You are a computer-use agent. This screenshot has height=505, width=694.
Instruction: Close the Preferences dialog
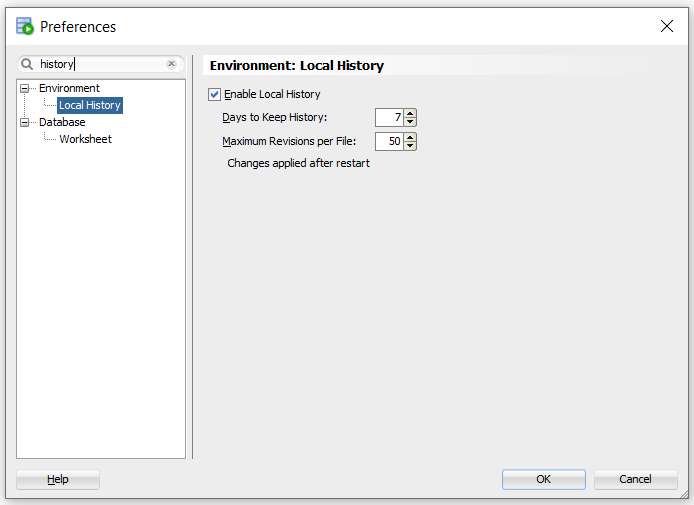(667, 26)
